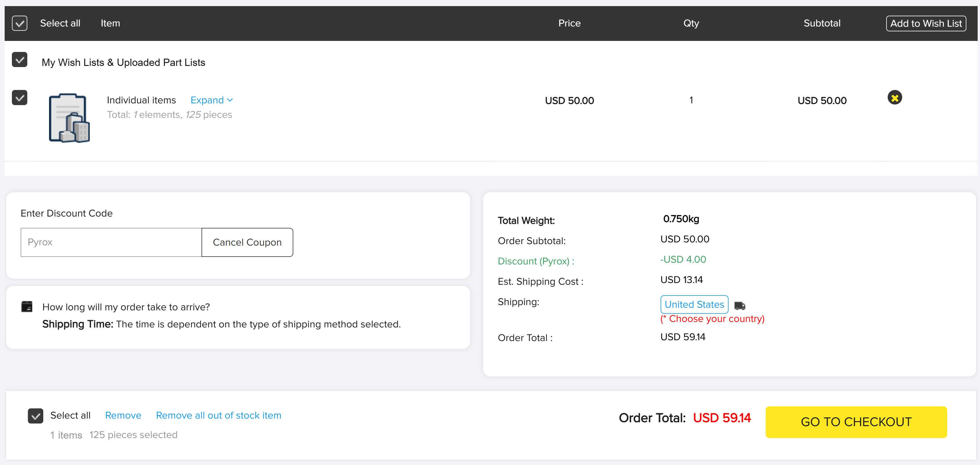Remove Individual items with yellow X icon
The height and width of the screenshot is (465, 980).
click(x=894, y=98)
